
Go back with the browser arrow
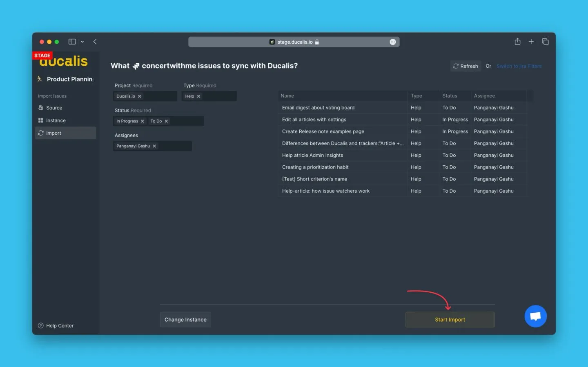(95, 42)
